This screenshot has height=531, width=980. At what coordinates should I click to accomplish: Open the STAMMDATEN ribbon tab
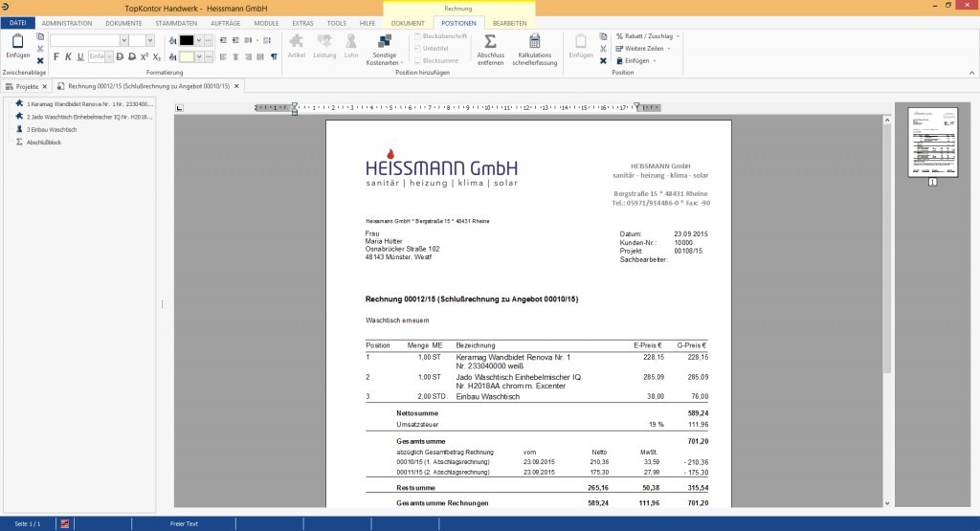176,23
